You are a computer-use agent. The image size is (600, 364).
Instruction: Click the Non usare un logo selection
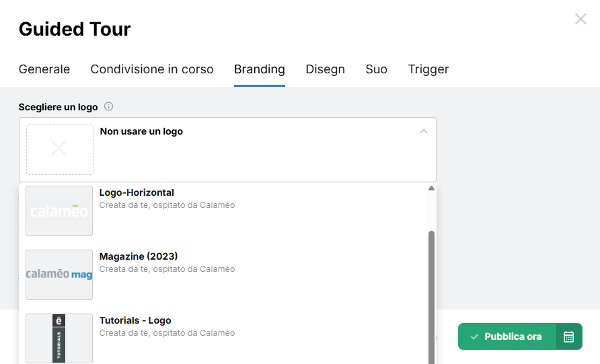[227, 149]
